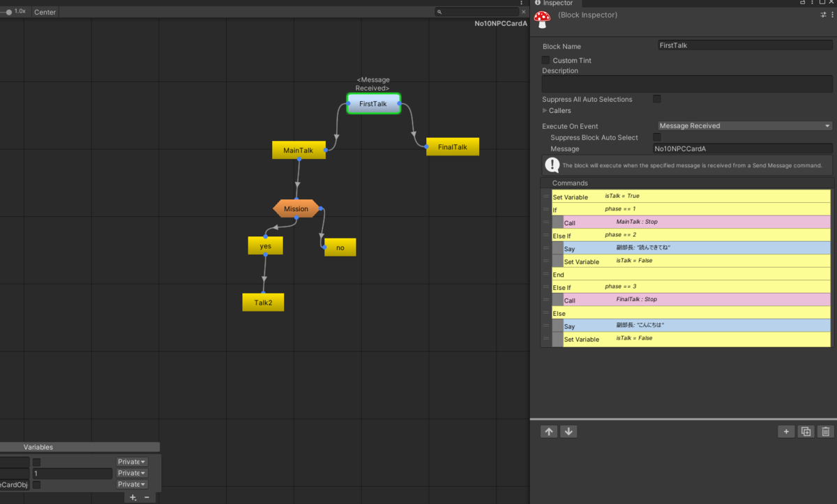Move selected command up with the up arrow
Viewport: 837px width, 504px height.
[549, 432]
